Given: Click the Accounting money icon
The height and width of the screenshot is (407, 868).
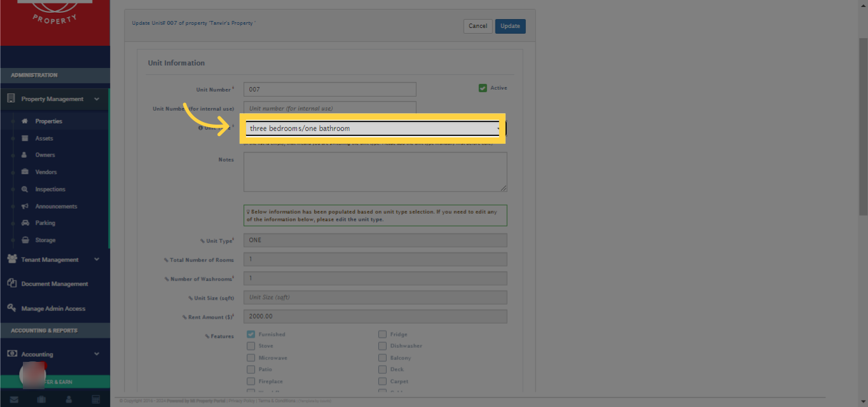Looking at the screenshot, I should pyautogui.click(x=11, y=354).
